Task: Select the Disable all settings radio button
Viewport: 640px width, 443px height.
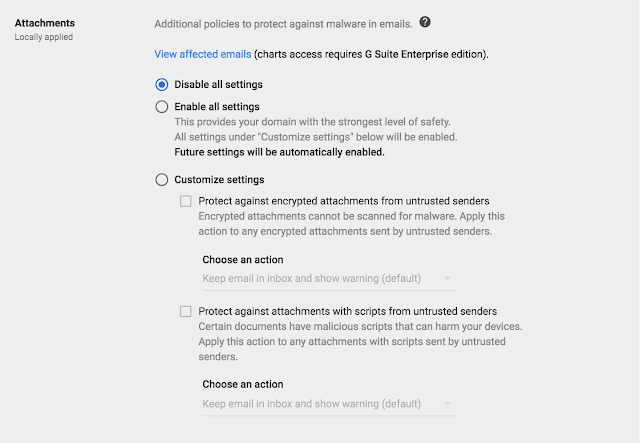Action: 162,84
